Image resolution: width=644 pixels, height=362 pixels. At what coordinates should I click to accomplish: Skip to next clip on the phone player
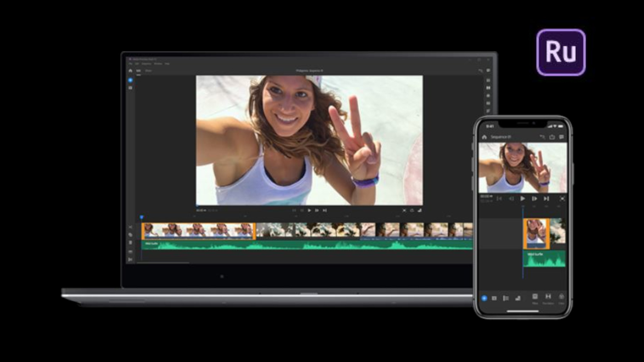click(546, 198)
